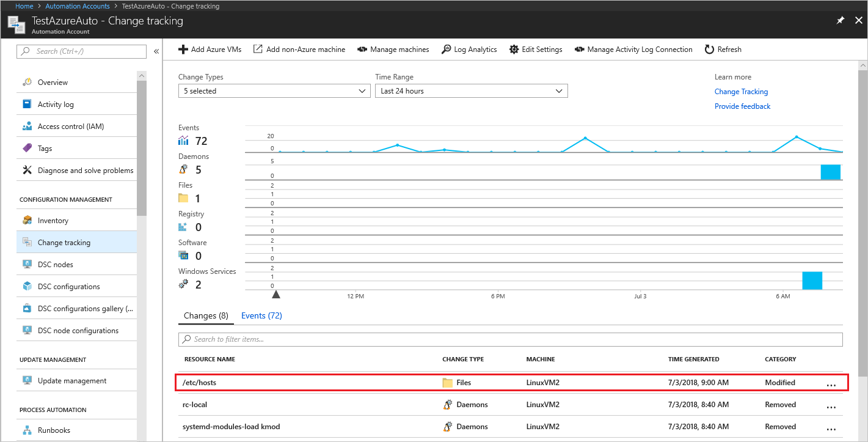Collapse the sidebar with double chevron
The height and width of the screenshot is (442, 868).
pos(156,51)
